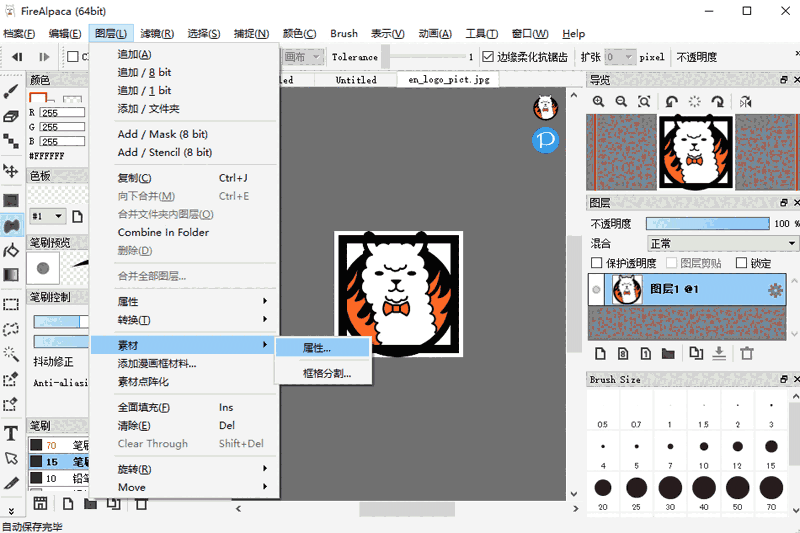Choose 复制 Ctrl+J menu item
This screenshot has height=533, width=800.
185,177
